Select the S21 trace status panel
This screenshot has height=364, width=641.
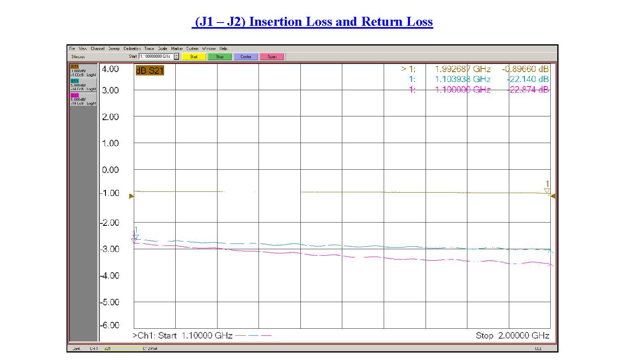(83, 71)
